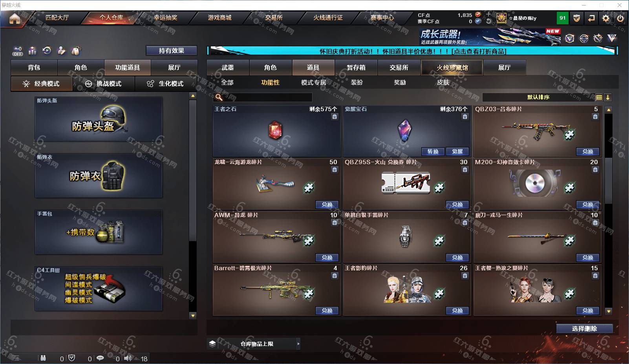This screenshot has width=629, height=364.
Task: Expand the 仓库物品上限 arrow
Action: tap(298, 344)
